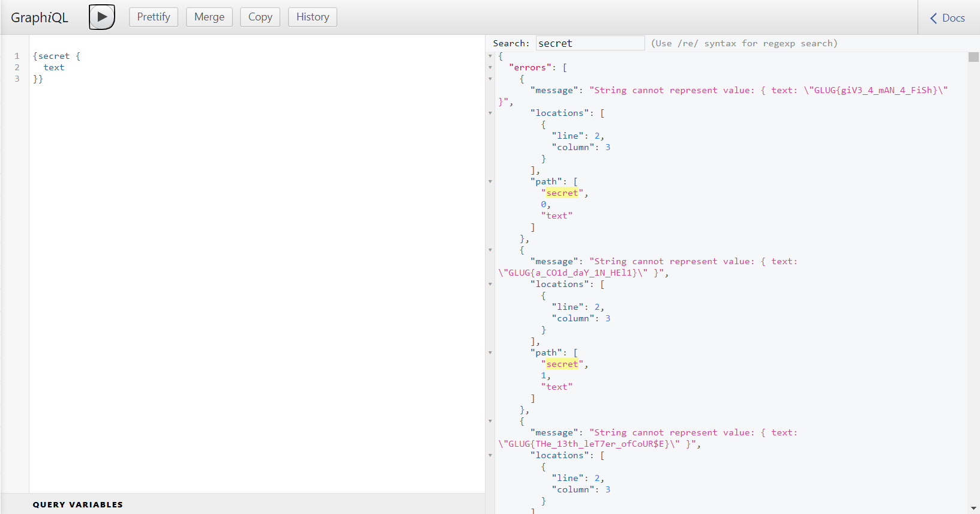Click path index 1 in second error
The height and width of the screenshot is (514, 980).
(544, 375)
